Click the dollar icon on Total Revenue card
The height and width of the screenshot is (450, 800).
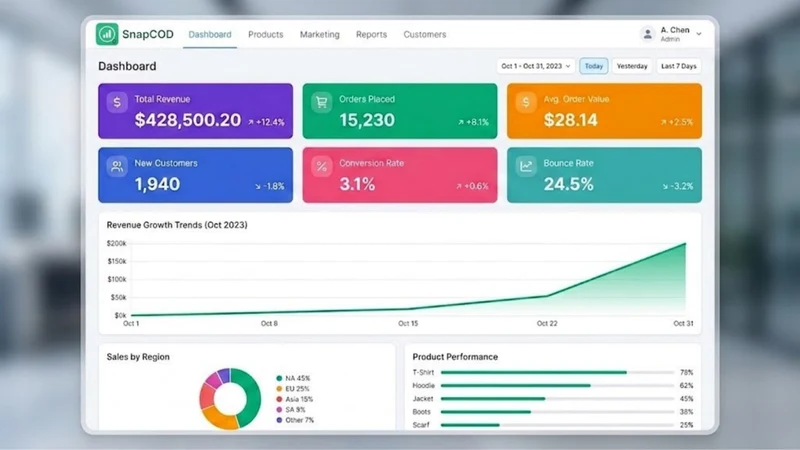click(x=117, y=102)
